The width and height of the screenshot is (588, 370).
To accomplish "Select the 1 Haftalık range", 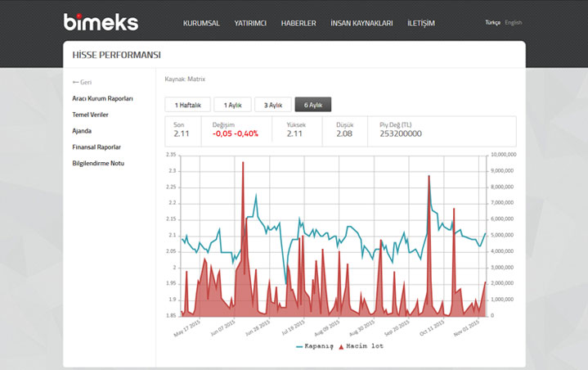I will tap(187, 105).
